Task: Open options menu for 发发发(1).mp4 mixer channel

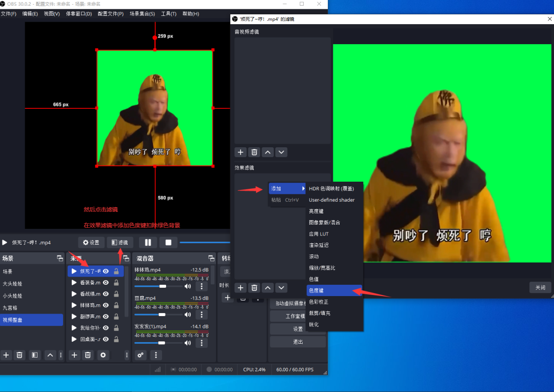Action: (x=202, y=343)
